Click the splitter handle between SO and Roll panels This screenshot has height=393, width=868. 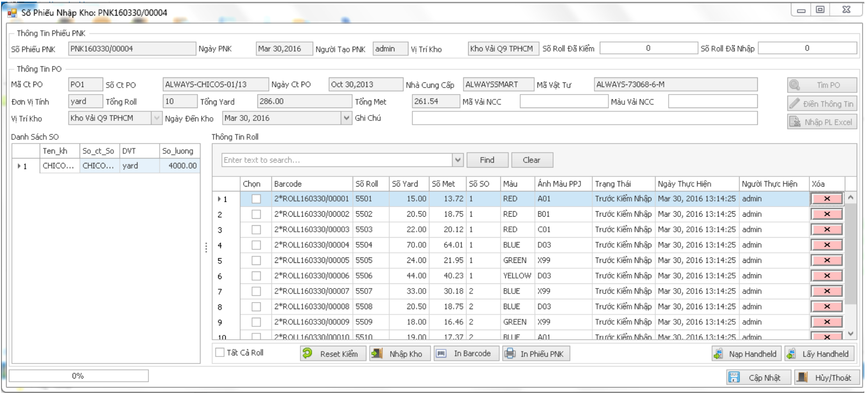pyautogui.click(x=206, y=247)
